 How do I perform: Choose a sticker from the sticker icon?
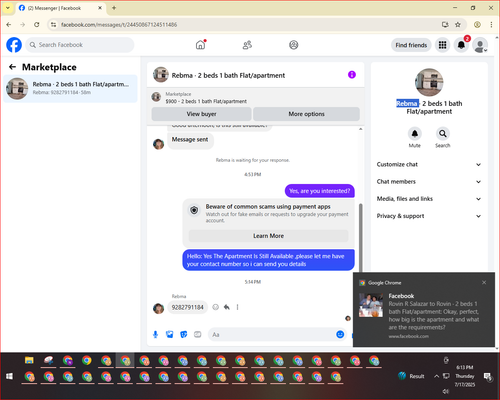click(x=184, y=334)
